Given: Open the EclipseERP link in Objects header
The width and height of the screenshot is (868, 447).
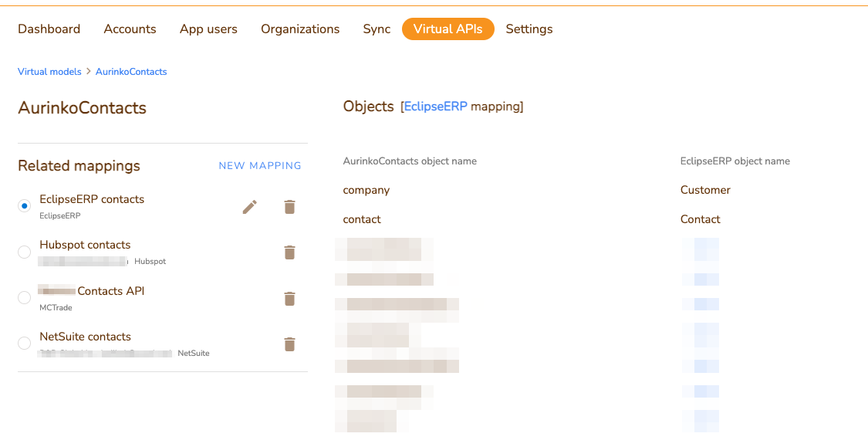Looking at the screenshot, I should 436,107.
